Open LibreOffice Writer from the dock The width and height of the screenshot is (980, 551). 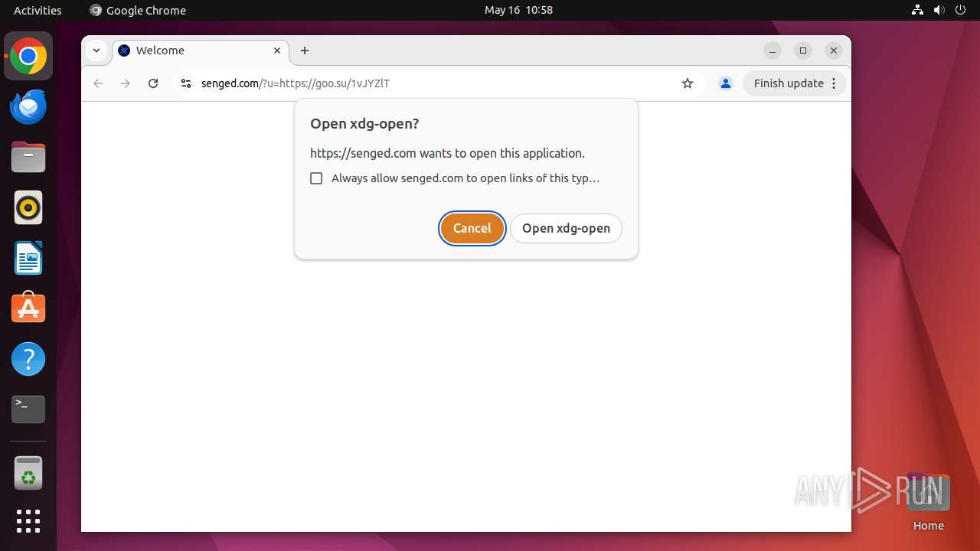coord(28,258)
